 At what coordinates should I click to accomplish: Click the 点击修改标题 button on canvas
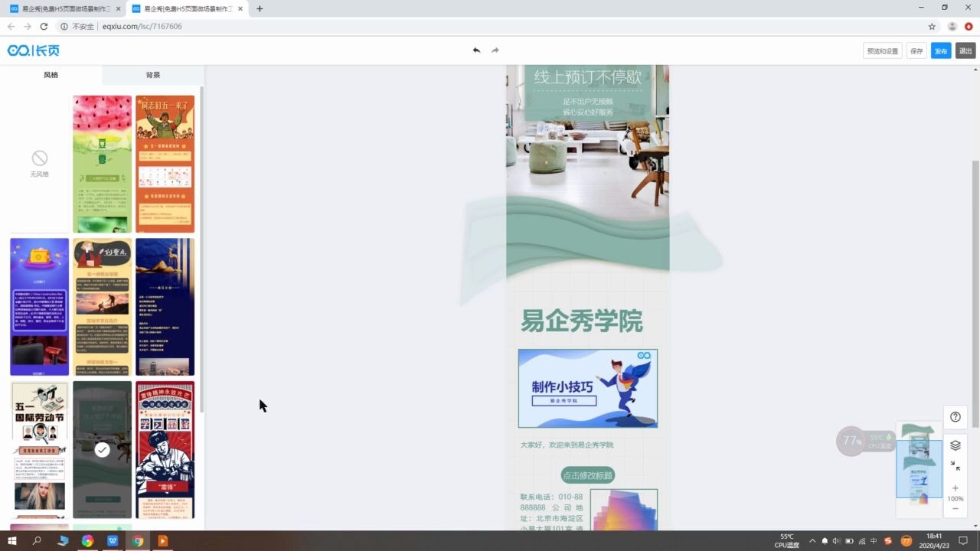click(x=587, y=475)
